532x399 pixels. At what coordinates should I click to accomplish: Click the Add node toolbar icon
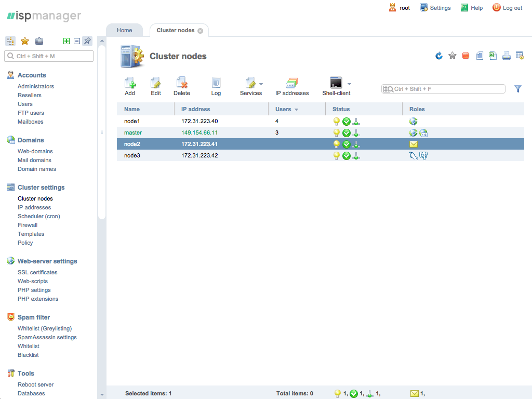(x=130, y=83)
